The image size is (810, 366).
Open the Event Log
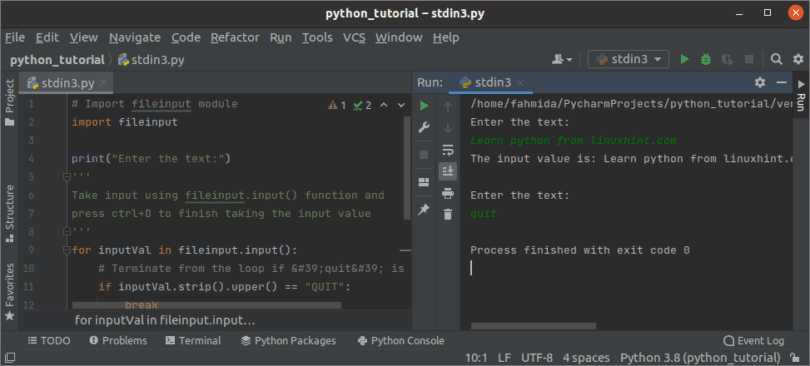pos(754,341)
